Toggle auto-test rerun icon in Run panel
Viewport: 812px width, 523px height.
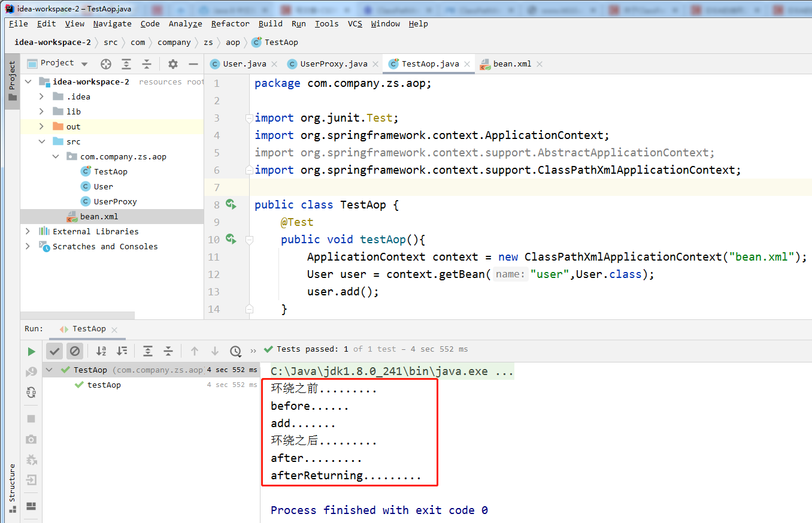coord(32,392)
